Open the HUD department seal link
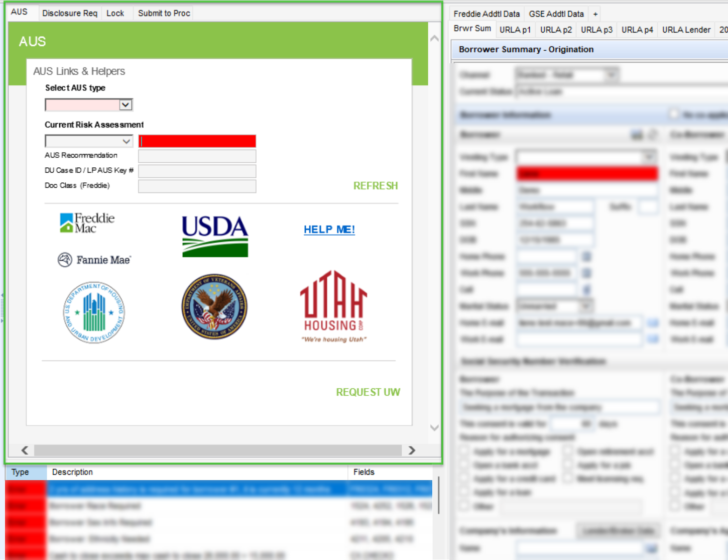The image size is (728, 560). coord(94,312)
